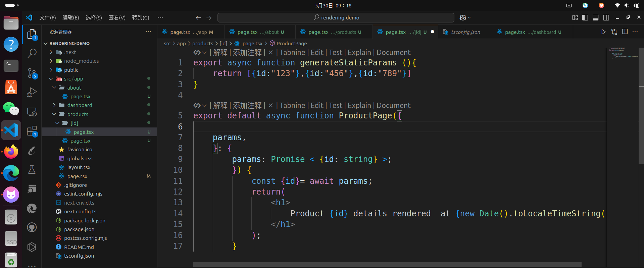Open the GitHub panel icon

pos(32,228)
